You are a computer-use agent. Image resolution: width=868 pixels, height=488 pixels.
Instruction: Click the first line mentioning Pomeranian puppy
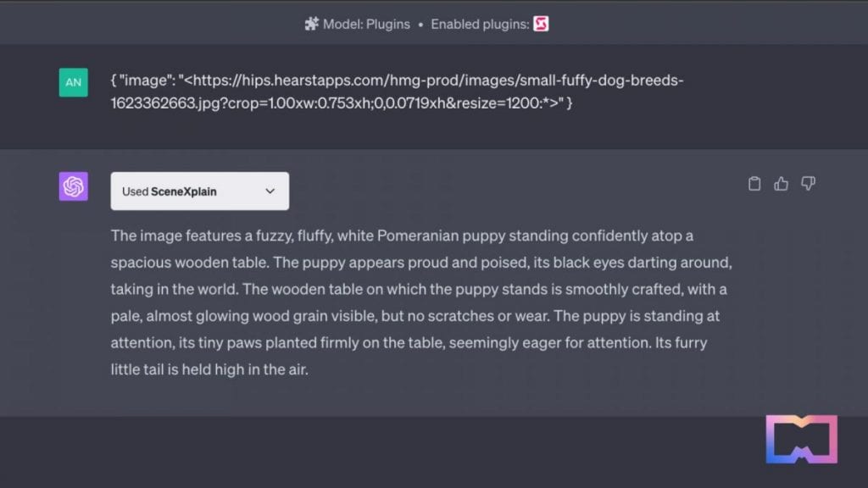point(402,236)
